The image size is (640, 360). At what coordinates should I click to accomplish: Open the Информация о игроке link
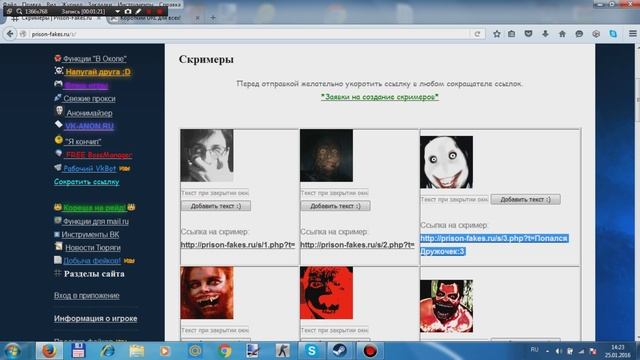(x=96, y=318)
